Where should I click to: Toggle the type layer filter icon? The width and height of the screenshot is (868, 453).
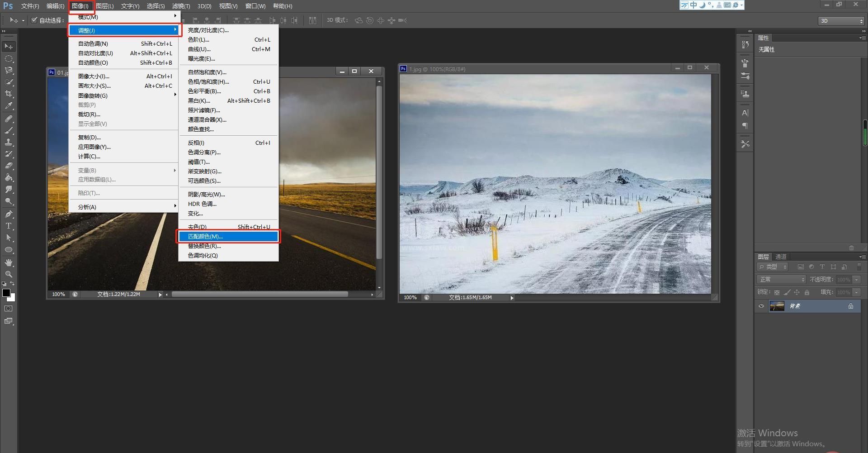[x=822, y=267]
